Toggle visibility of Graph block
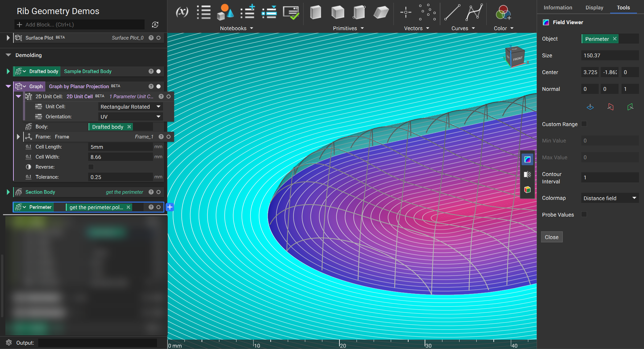Image resolution: width=644 pixels, height=349 pixels. (x=158, y=86)
